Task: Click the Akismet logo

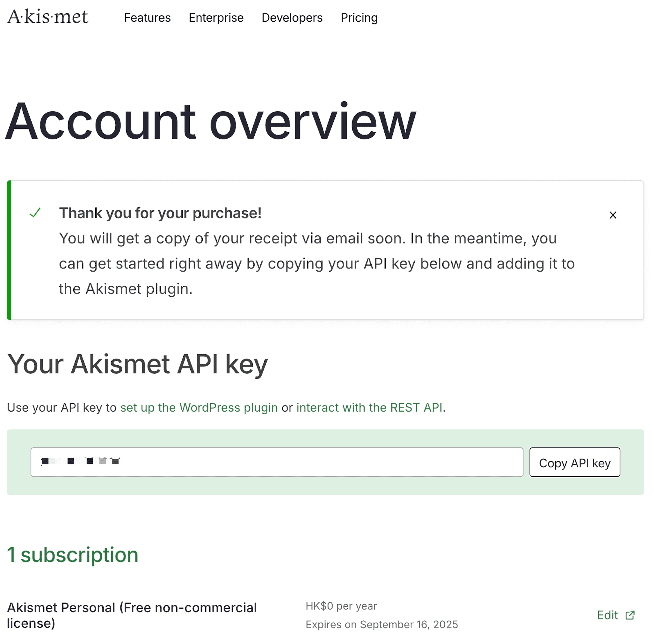Action: [48, 17]
